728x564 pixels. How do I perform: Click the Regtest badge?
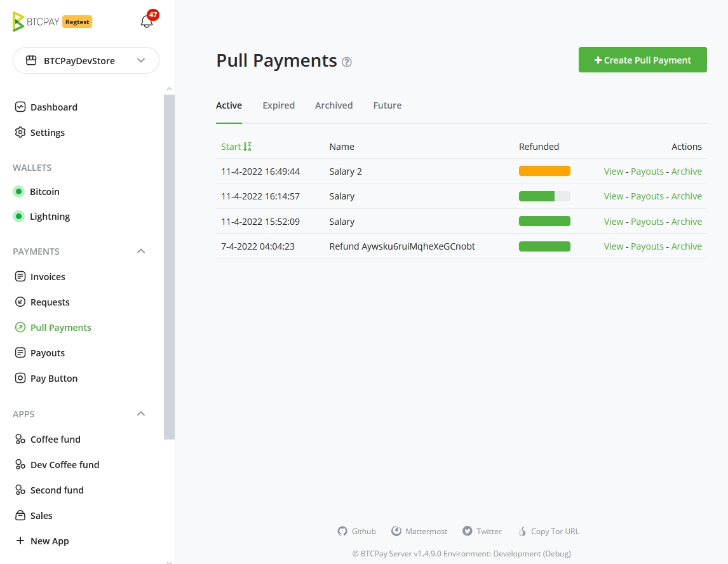77,21
